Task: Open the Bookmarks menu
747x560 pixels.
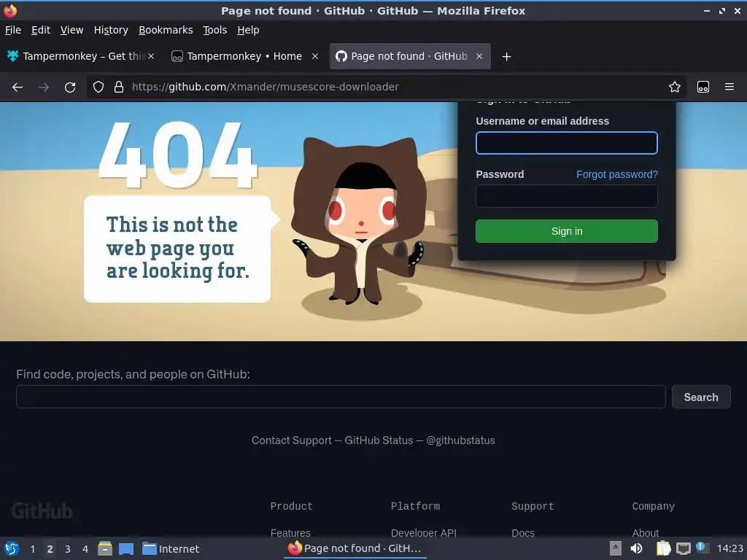Action: point(166,30)
